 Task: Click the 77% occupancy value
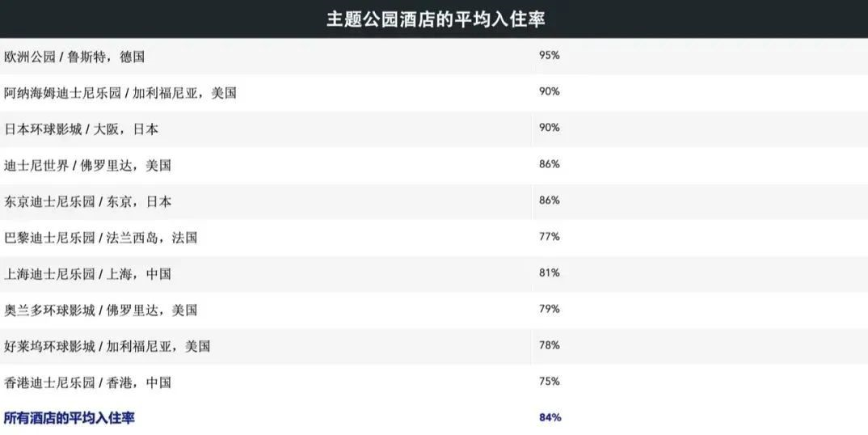tap(549, 237)
